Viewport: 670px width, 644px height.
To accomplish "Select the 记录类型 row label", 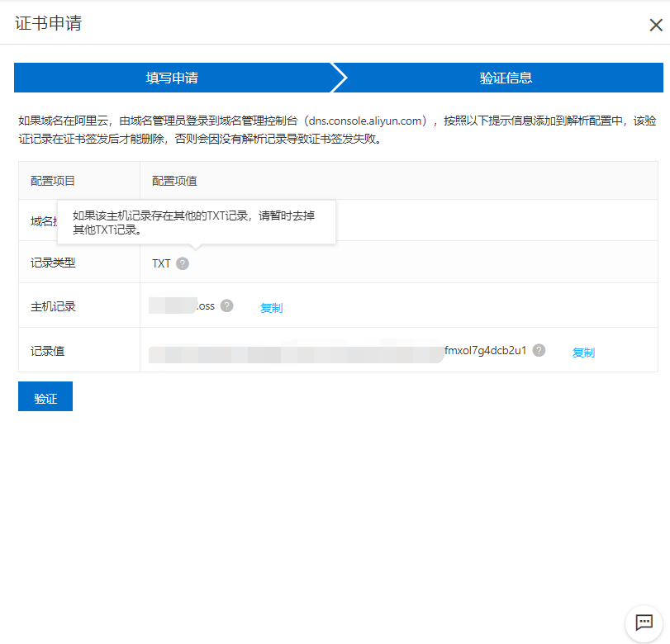I will pos(53,263).
